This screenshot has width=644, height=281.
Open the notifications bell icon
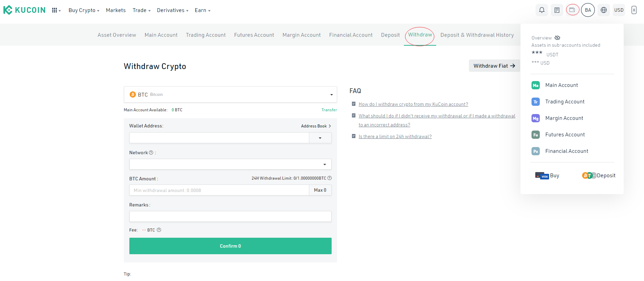tap(542, 10)
